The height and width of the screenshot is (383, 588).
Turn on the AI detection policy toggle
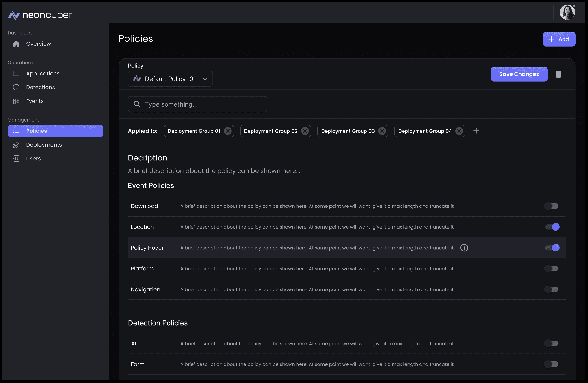[x=551, y=343]
